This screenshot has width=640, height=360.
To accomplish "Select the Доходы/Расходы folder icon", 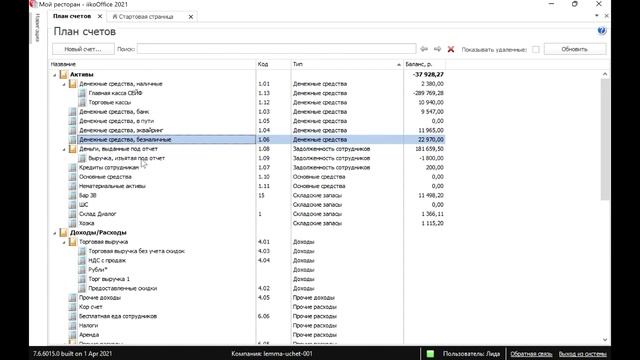I will click(63, 232).
